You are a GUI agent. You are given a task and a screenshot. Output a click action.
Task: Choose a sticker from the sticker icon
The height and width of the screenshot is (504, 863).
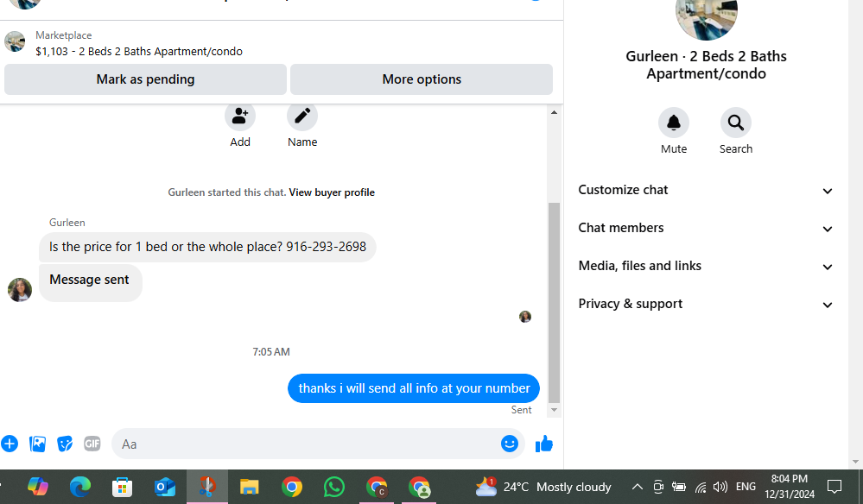pyautogui.click(x=65, y=444)
